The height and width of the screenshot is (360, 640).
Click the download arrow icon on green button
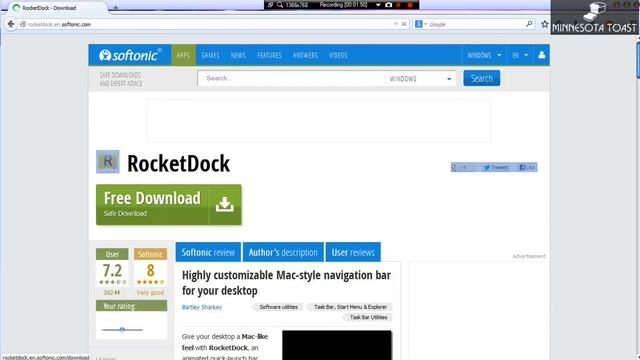pyautogui.click(x=224, y=204)
